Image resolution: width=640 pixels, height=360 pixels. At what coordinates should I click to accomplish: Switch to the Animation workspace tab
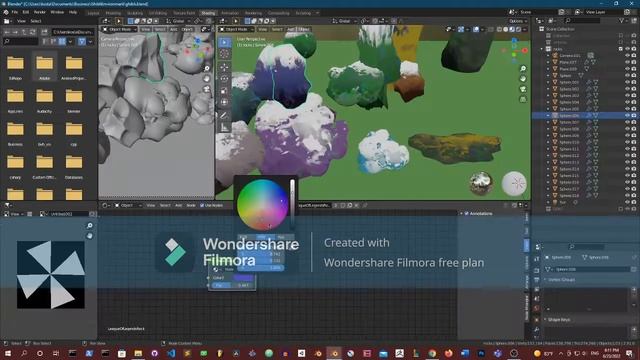click(230, 13)
